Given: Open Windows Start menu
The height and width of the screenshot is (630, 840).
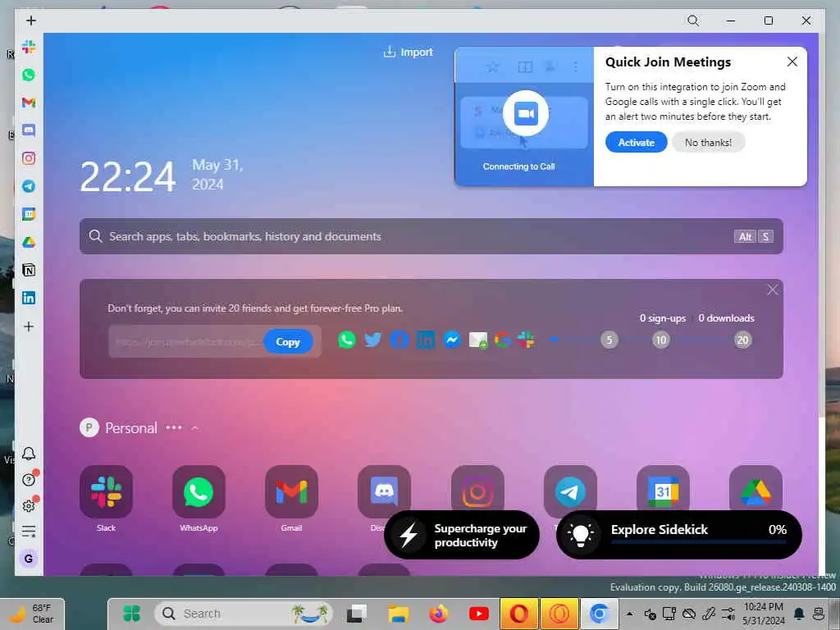Looking at the screenshot, I should (131, 614).
